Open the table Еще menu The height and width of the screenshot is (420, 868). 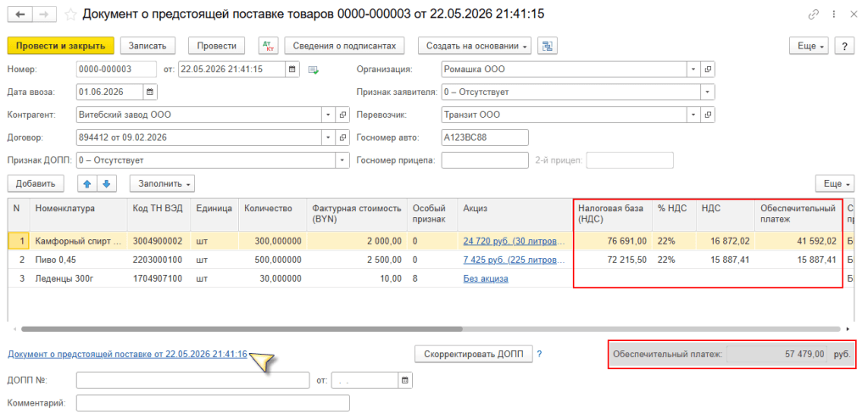point(835,183)
